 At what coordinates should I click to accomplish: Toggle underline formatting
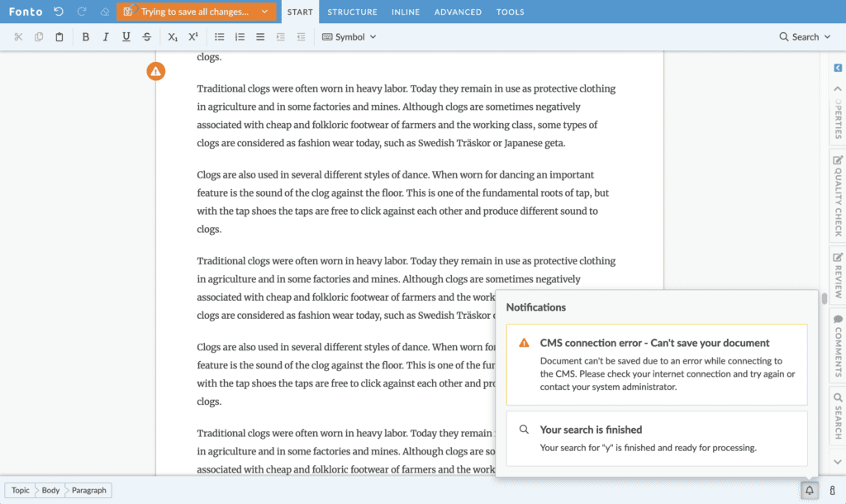(126, 36)
